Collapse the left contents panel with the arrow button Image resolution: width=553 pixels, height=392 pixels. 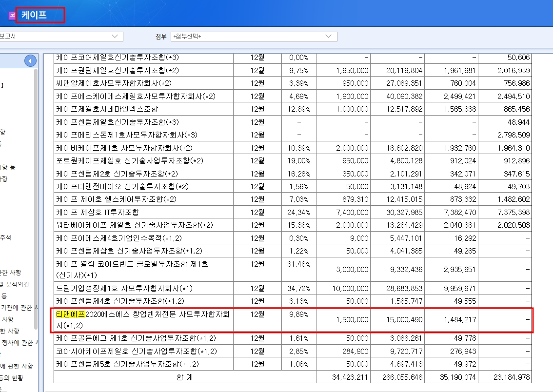(30, 61)
